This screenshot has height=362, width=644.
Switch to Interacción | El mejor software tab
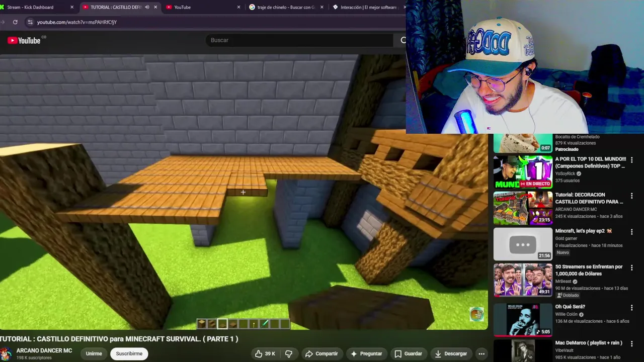click(x=368, y=7)
